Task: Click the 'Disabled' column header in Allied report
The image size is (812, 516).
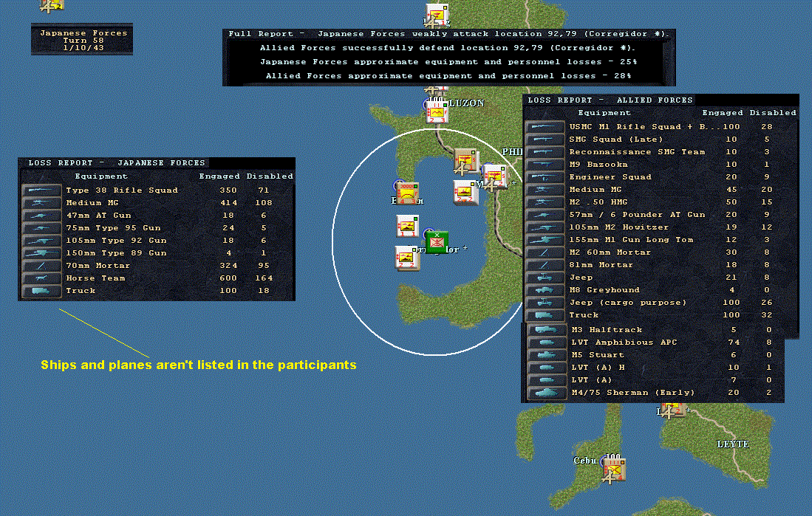Action: point(773,112)
